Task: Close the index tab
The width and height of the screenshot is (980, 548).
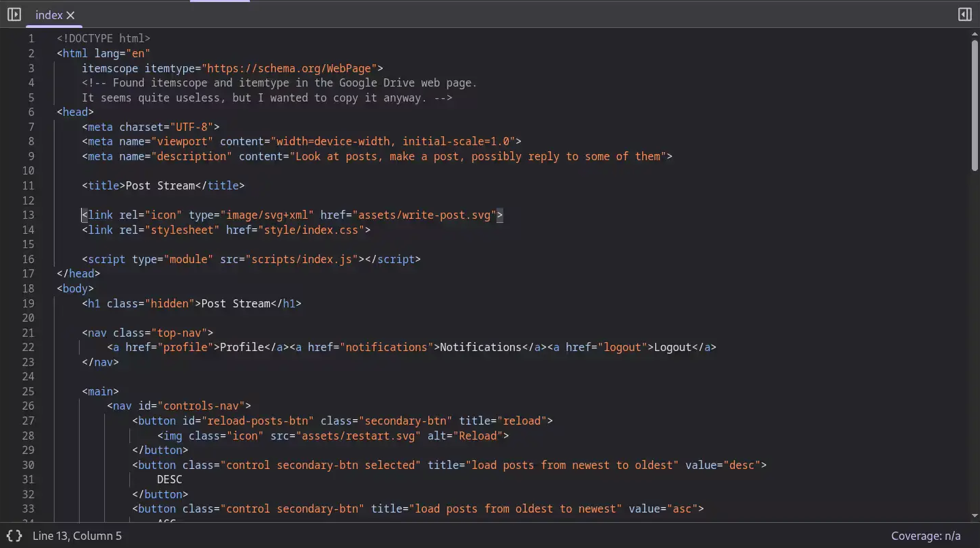Action: (x=71, y=15)
